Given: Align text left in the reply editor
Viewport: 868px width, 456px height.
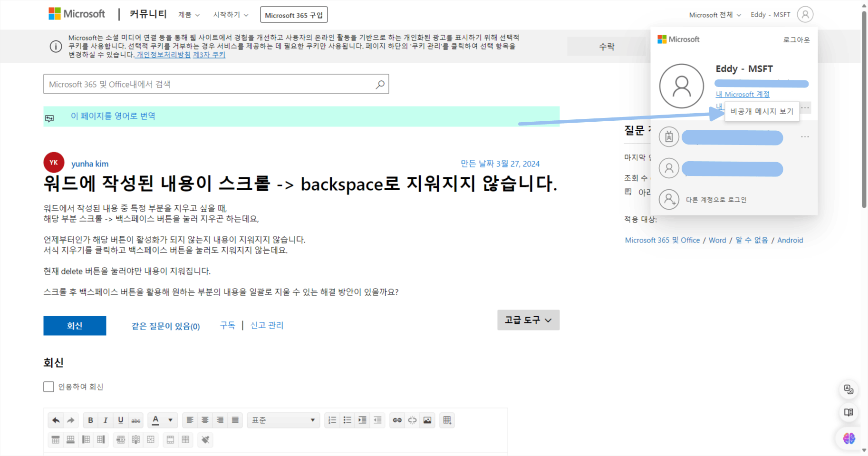Looking at the screenshot, I should coord(190,420).
